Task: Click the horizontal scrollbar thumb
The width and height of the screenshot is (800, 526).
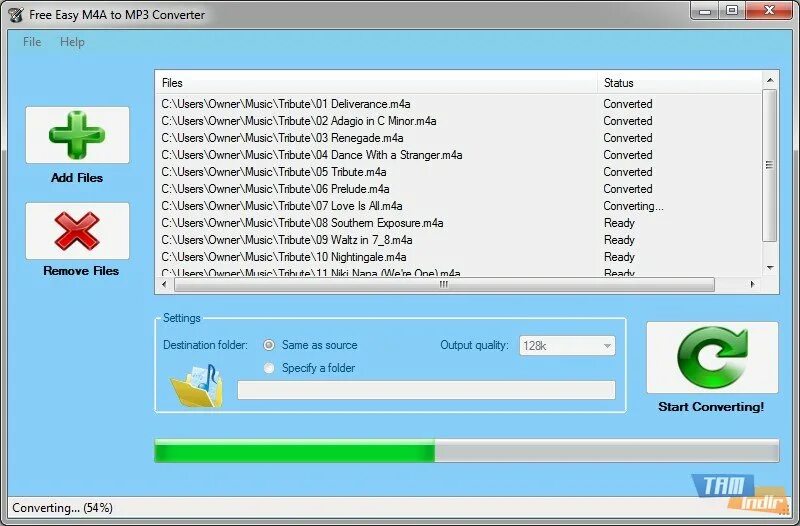Action: pyautogui.click(x=444, y=285)
